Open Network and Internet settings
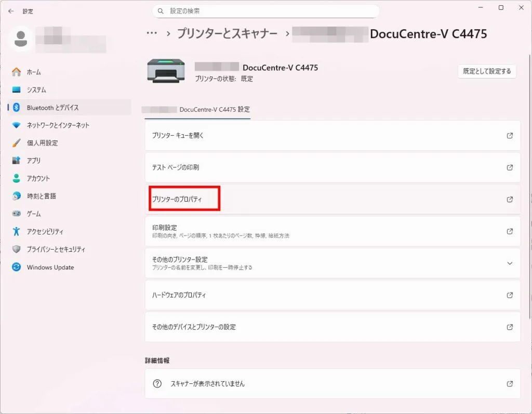532x414 pixels. (x=58, y=125)
